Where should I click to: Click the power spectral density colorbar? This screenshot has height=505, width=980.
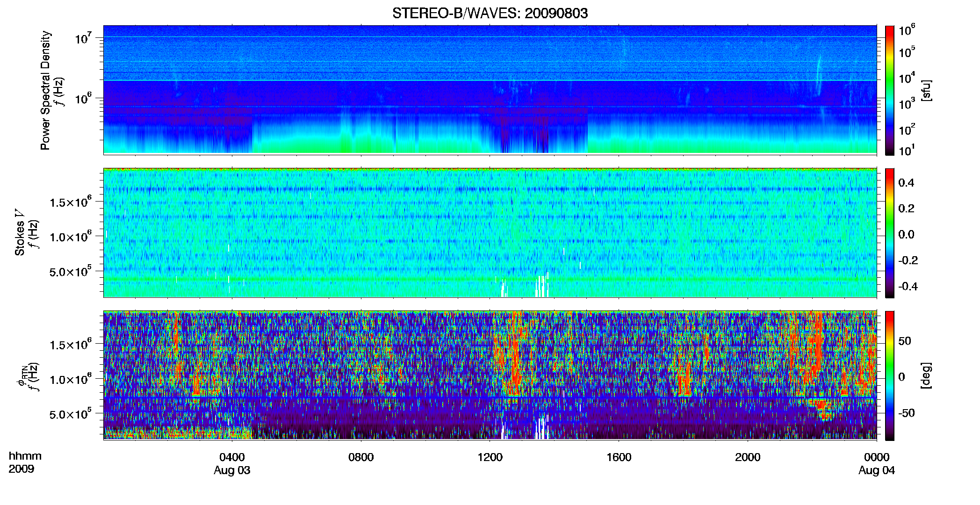(x=890, y=90)
